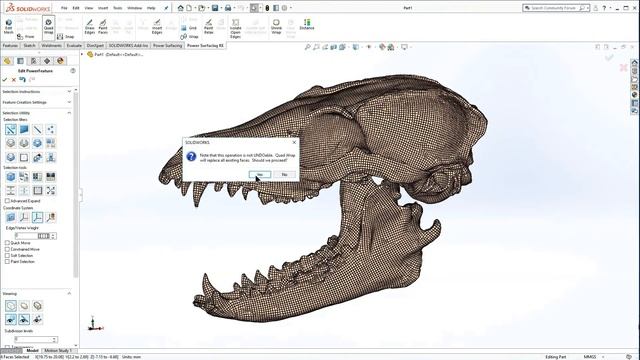
Task: Click Yes in the SOLIDWORKS dialog
Action: pyautogui.click(x=260, y=174)
